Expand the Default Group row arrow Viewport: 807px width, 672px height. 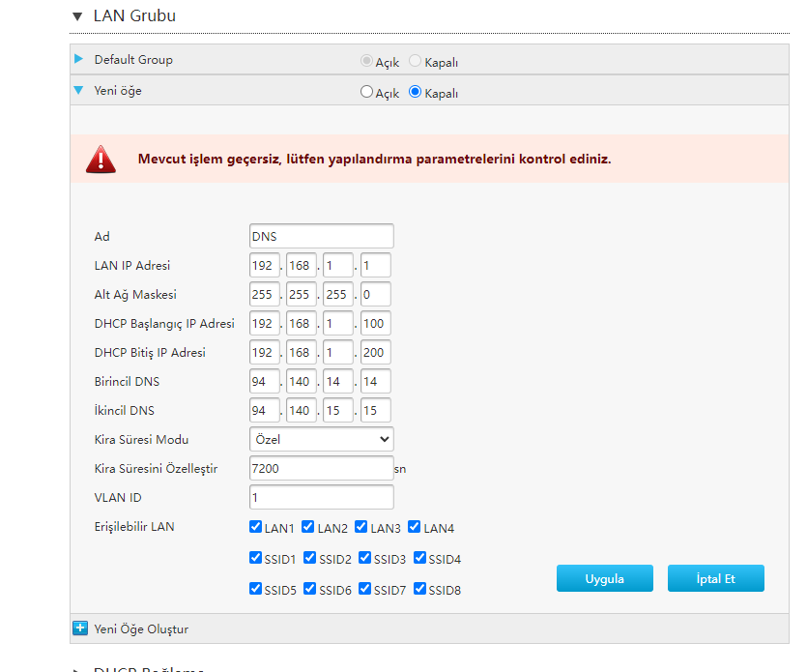coord(78,59)
